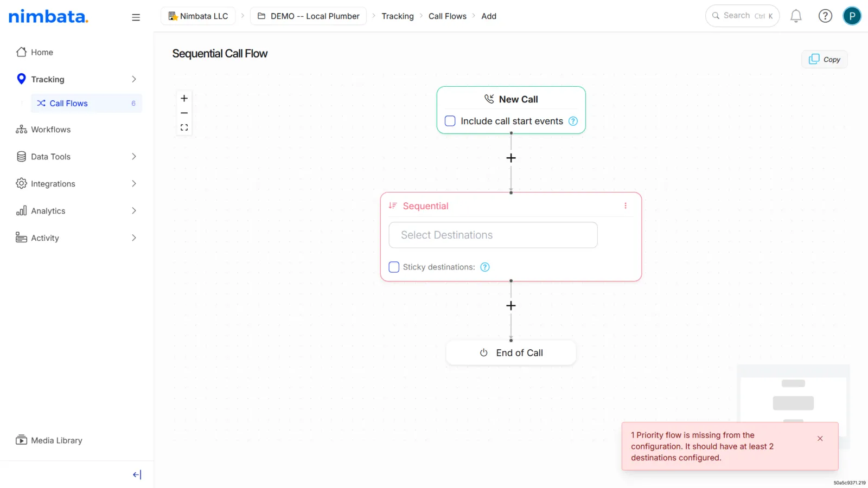Open the Sequential node options menu
The width and height of the screenshot is (868, 488).
(626, 206)
